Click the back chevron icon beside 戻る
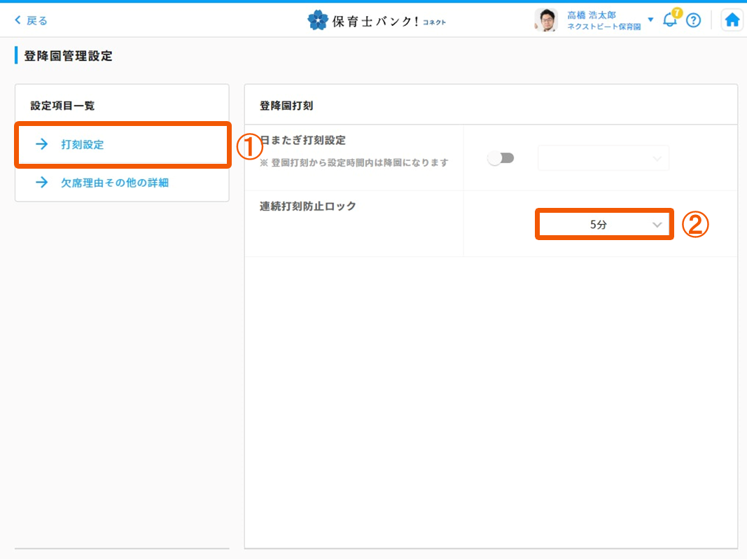Viewport: 747px width, 560px height. click(x=18, y=20)
